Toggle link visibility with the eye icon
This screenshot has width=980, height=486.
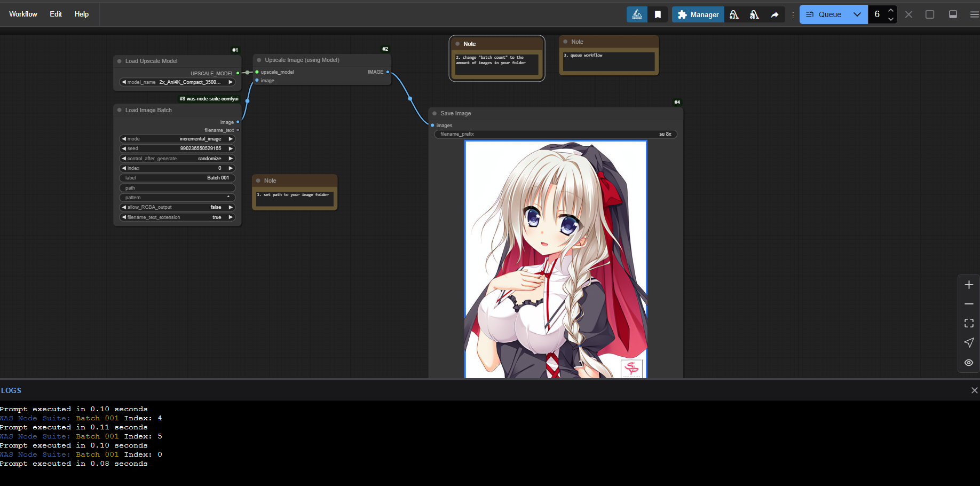969,363
